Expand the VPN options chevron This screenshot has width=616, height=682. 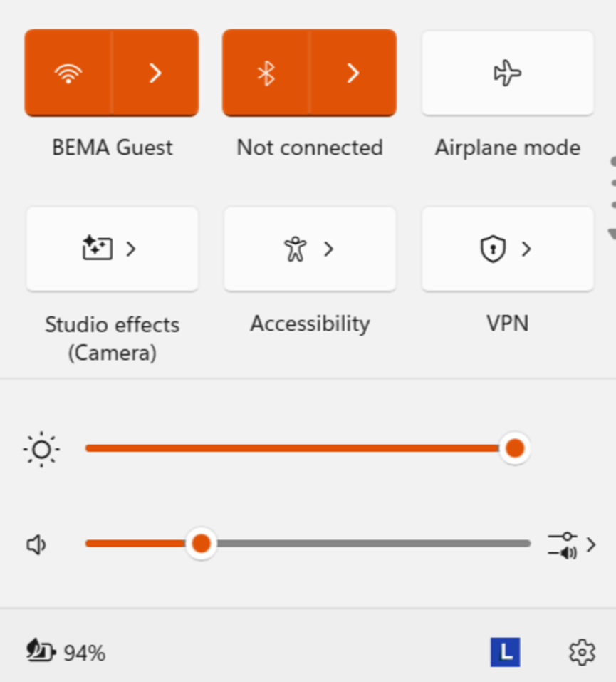[526, 249]
